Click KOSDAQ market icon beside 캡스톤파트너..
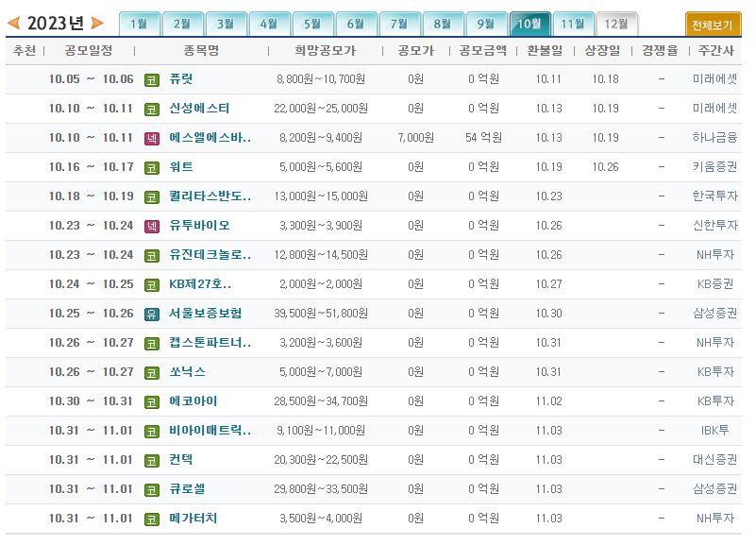This screenshot has width=756, height=545. [x=152, y=344]
